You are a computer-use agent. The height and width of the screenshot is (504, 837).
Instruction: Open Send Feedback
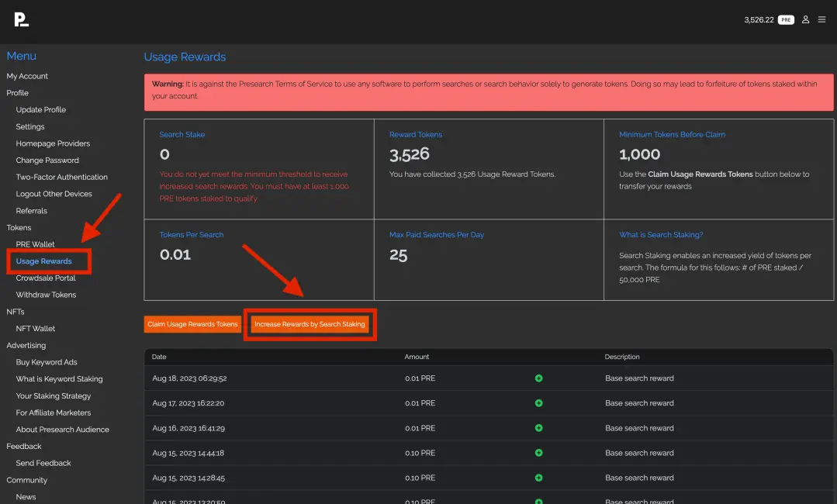click(43, 464)
